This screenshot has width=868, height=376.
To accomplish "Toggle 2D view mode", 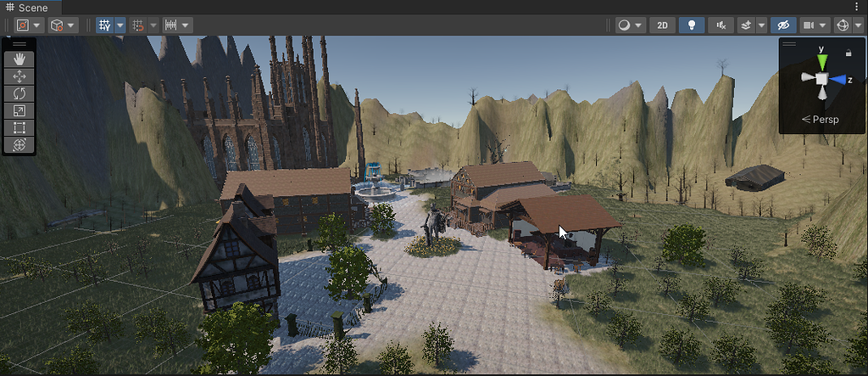I will [662, 25].
